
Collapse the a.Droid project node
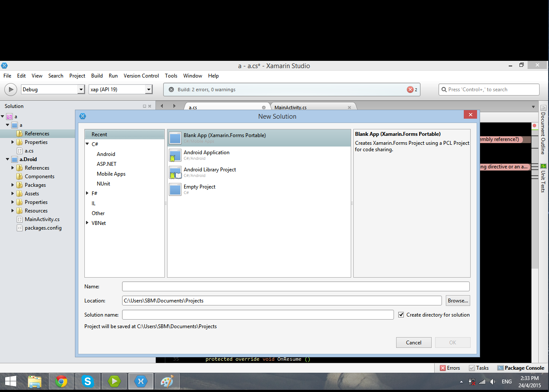(8, 159)
